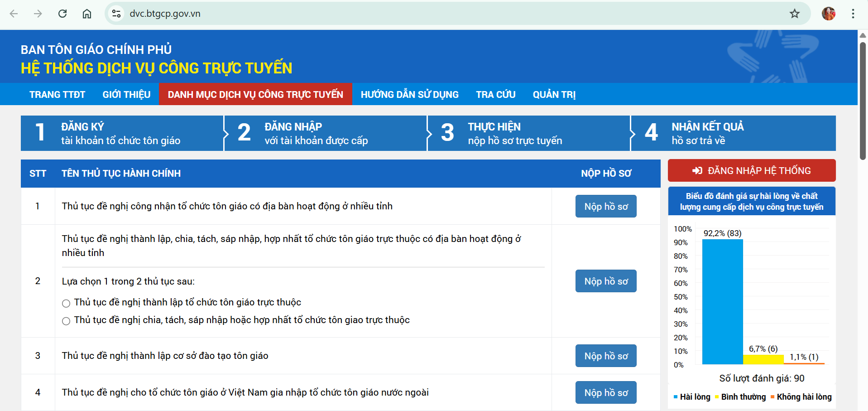Reload the page with refresh icon
868x411 pixels.
(x=62, y=14)
